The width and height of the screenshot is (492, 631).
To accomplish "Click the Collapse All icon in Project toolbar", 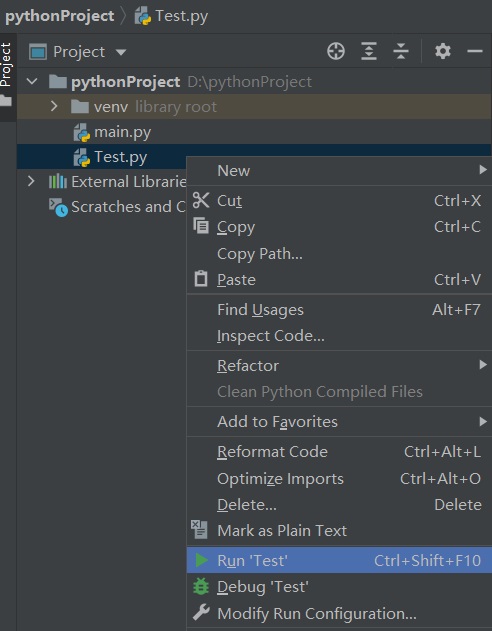I will click(401, 52).
